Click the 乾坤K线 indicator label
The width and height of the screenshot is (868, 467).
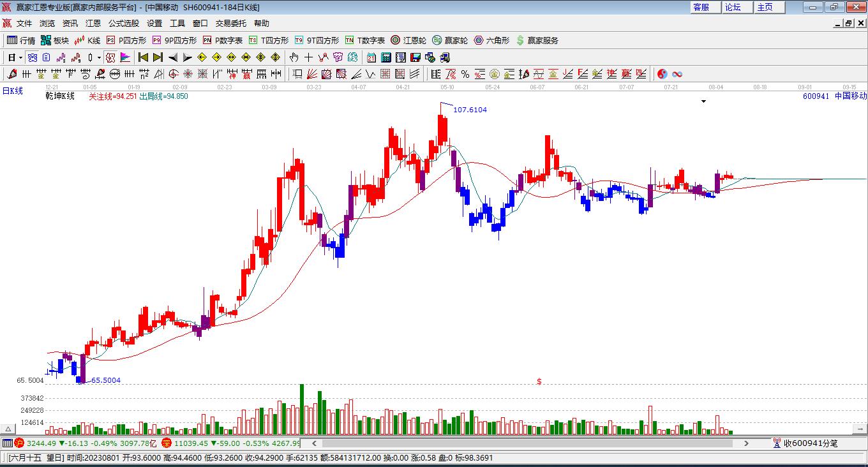[60, 96]
